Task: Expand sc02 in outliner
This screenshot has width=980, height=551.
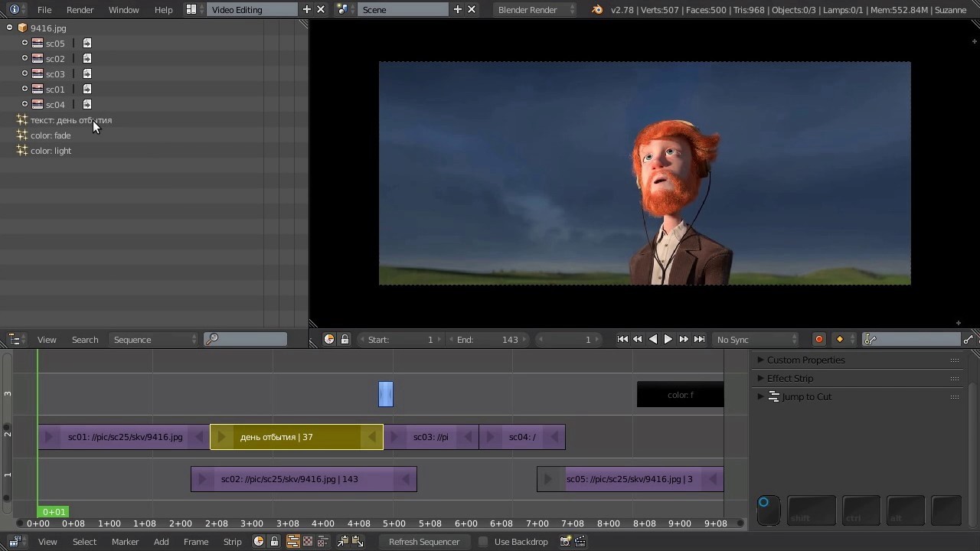Action: 24,58
